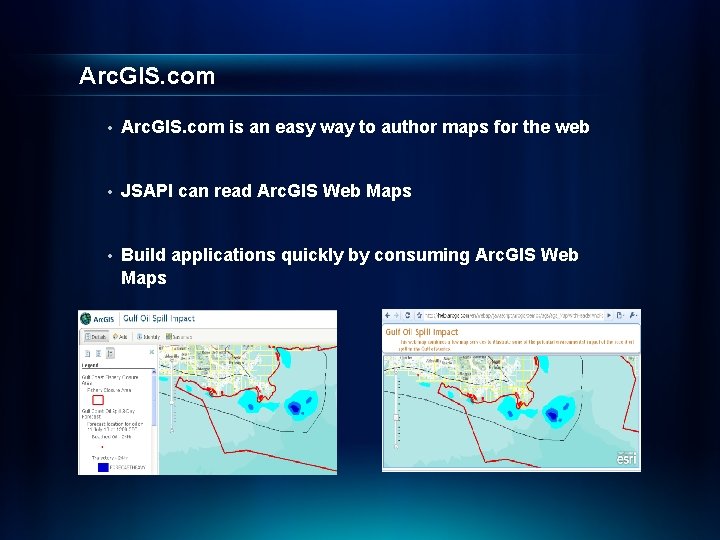Close the details side panel with X

152,352
